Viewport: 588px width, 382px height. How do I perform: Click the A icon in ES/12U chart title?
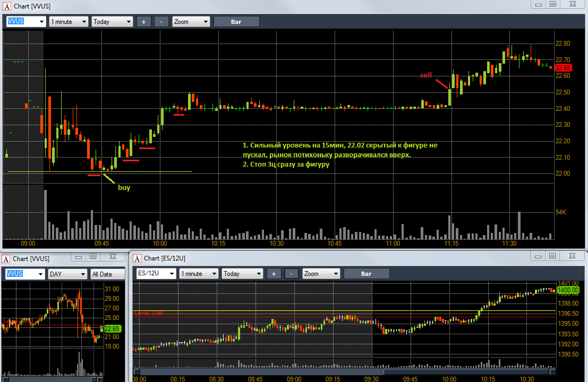pos(137,258)
